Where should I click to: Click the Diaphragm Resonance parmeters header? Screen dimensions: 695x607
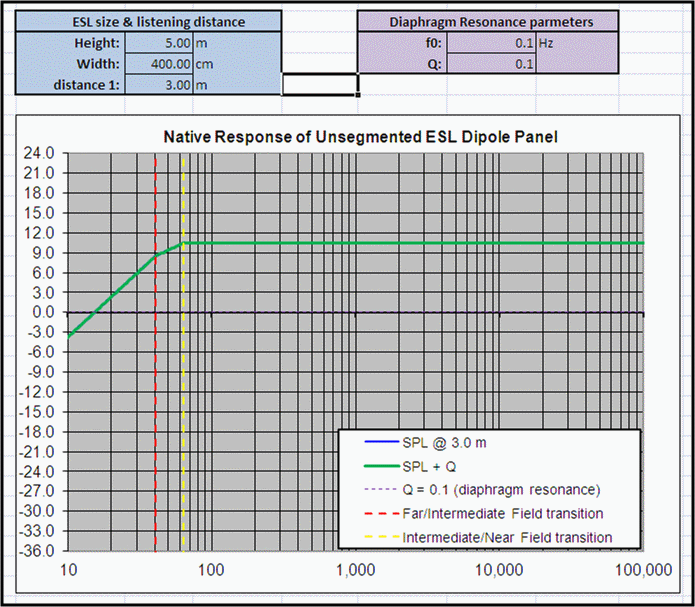(488, 22)
